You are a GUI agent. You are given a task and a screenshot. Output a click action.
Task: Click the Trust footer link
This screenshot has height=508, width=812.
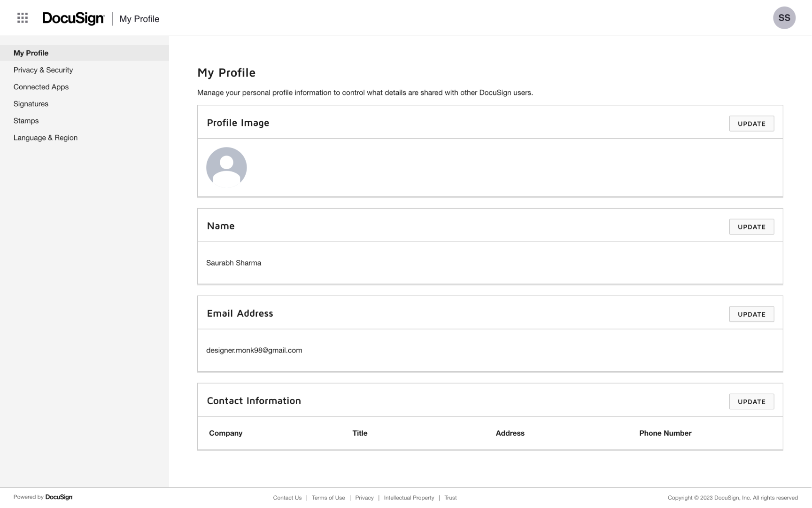450,498
